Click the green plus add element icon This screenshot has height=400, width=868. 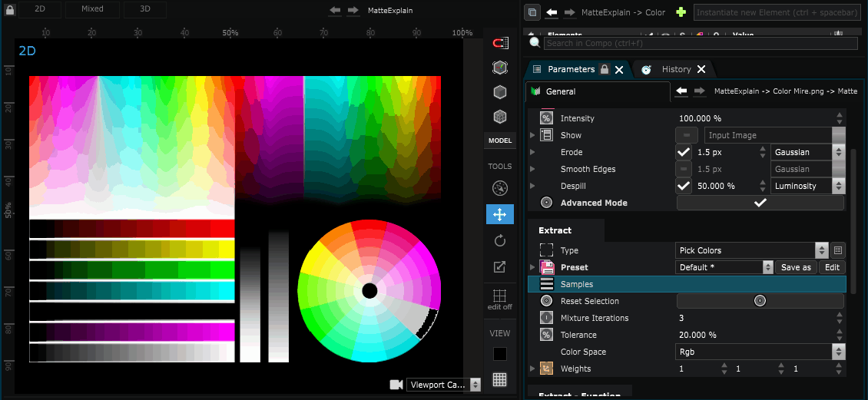click(681, 12)
